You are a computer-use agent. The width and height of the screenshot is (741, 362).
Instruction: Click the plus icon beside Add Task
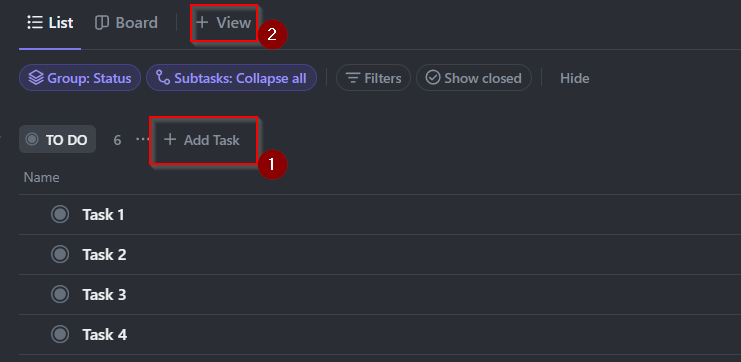[x=170, y=139]
